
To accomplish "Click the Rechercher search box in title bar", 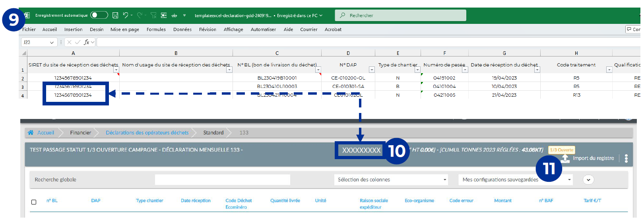I will tap(400, 16).
